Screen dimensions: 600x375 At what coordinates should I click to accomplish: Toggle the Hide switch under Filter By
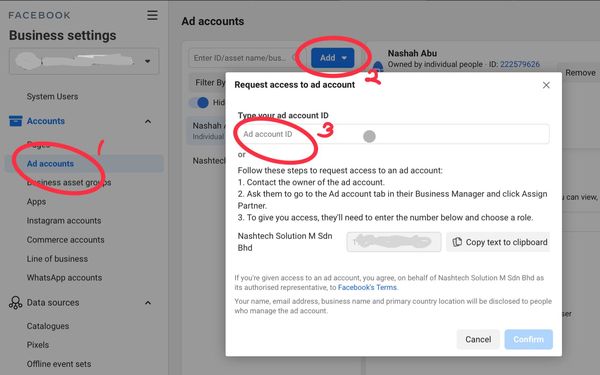(199, 103)
